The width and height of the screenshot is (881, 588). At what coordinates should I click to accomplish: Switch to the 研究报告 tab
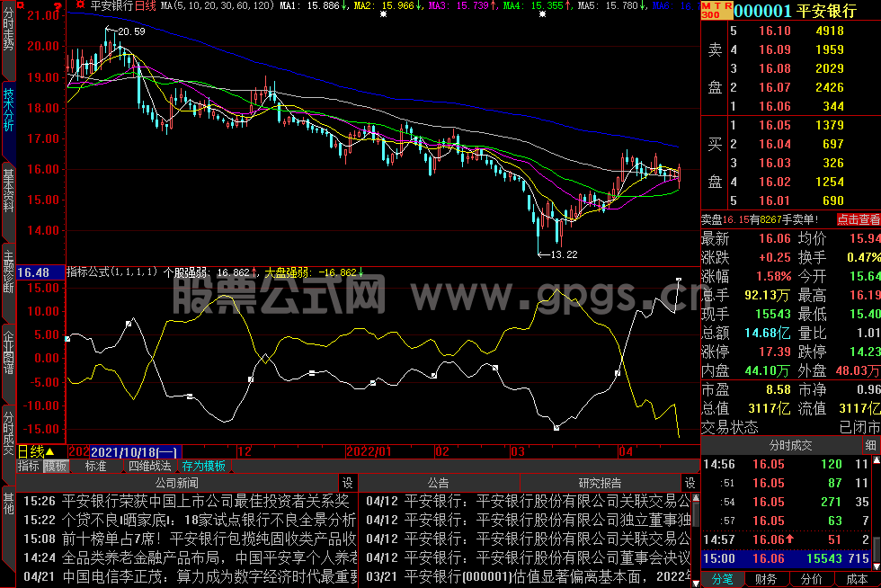pyautogui.click(x=600, y=483)
